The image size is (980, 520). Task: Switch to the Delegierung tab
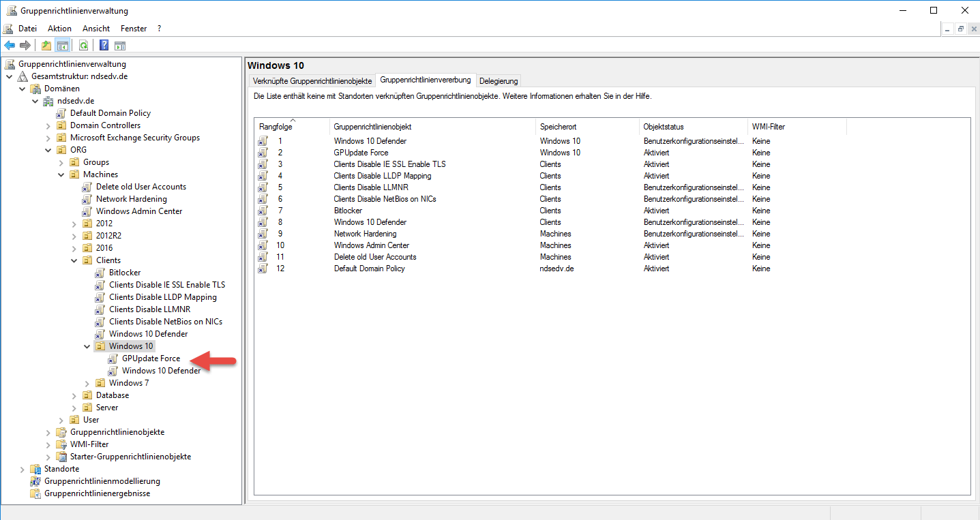pyautogui.click(x=499, y=81)
